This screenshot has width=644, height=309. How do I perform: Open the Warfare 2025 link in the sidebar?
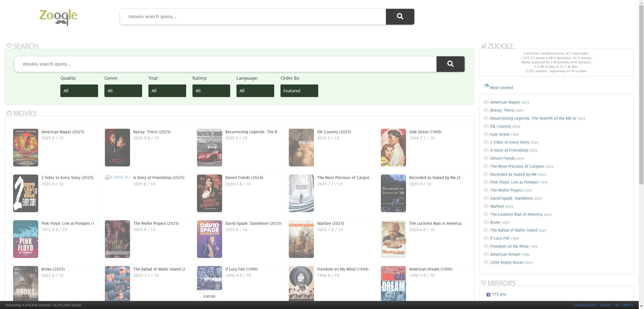click(497, 206)
